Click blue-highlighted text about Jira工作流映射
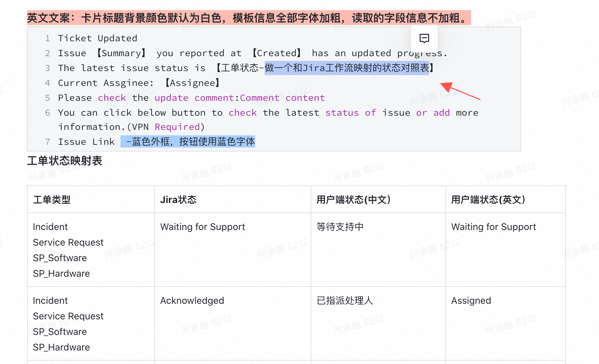 (347, 68)
